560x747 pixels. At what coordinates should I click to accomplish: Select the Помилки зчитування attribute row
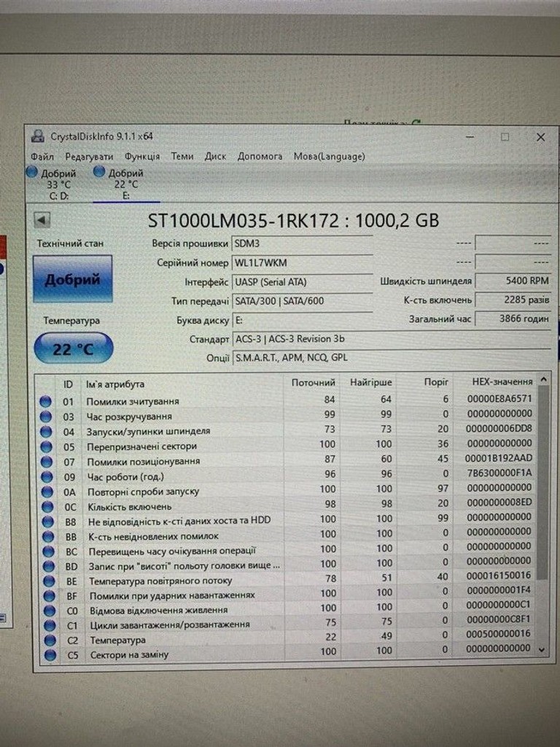pyautogui.click(x=287, y=400)
